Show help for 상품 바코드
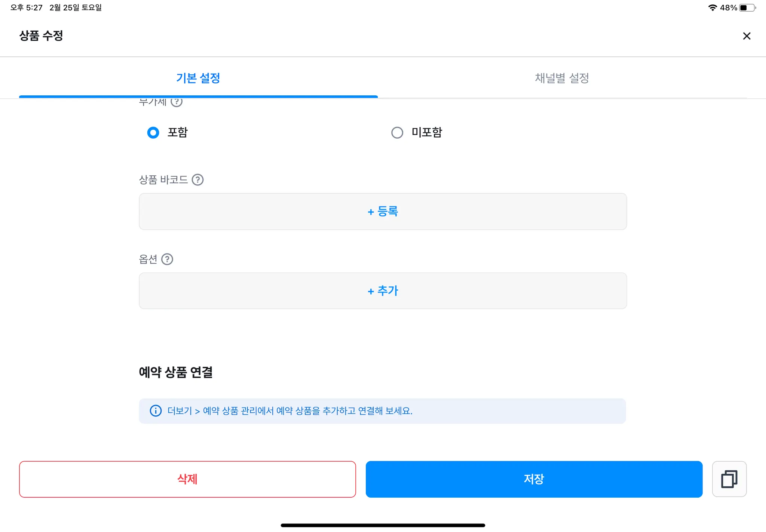The height and width of the screenshot is (532, 766). coord(197,180)
